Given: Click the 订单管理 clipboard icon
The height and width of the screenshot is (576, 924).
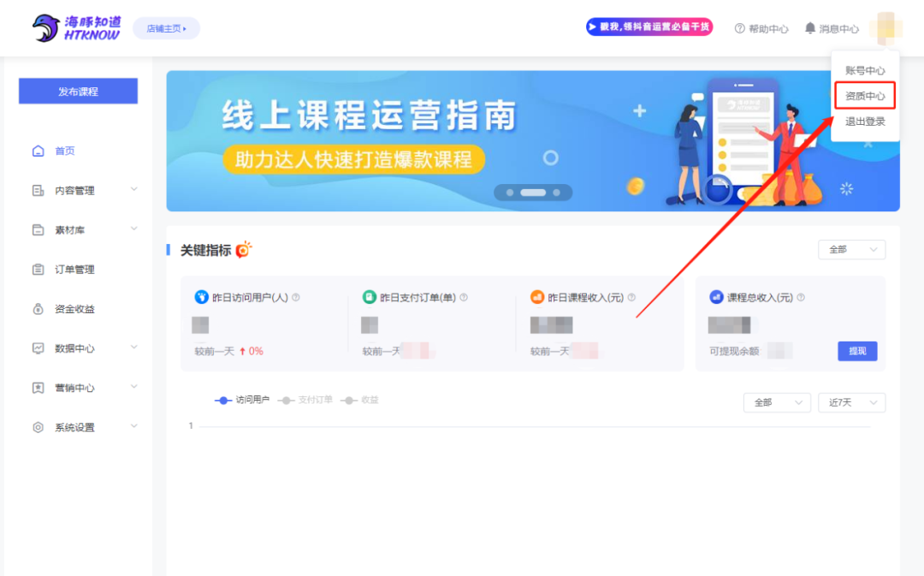Looking at the screenshot, I should pyautogui.click(x=38, y=270).
